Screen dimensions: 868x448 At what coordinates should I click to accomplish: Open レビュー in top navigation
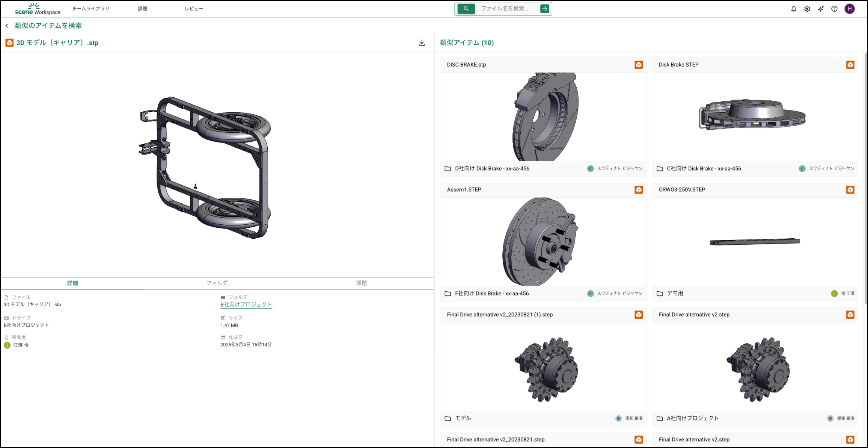click(194, 9)
